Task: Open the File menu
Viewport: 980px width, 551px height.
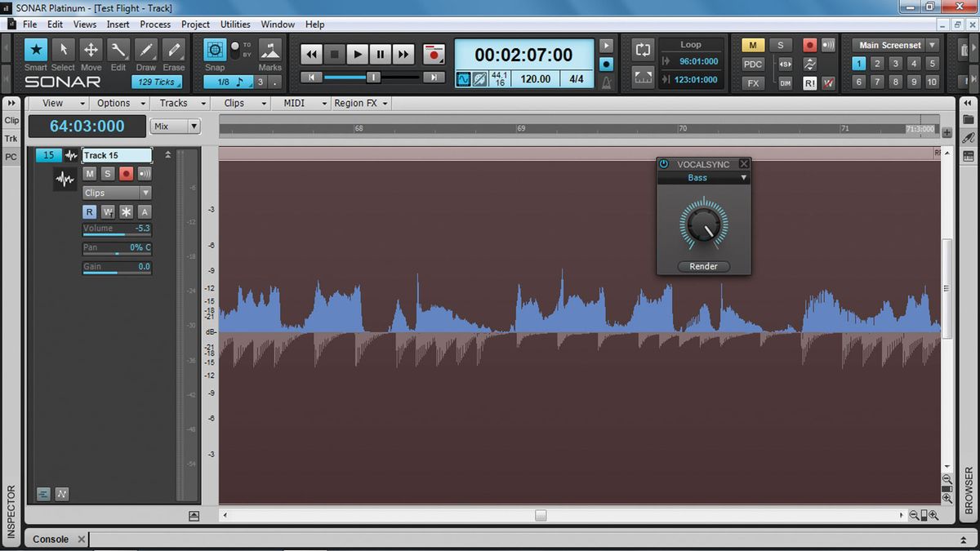Action: point(29,24)
